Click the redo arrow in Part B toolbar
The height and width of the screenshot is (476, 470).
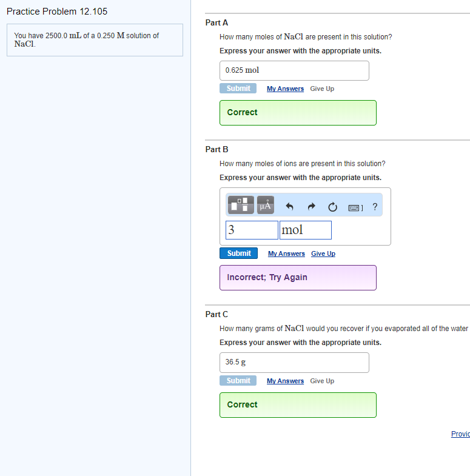(x=311, y=207)
